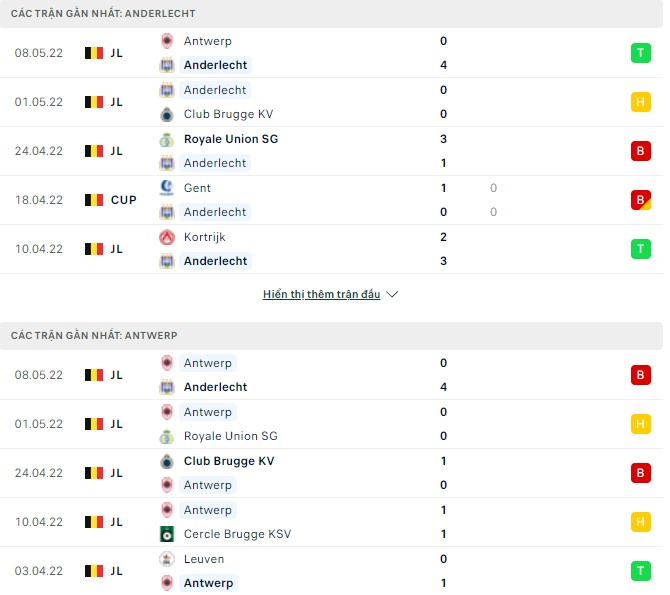
Task: Open the Club Brugge KV link in Antwerp section
Action: click(x=229, y=461)
